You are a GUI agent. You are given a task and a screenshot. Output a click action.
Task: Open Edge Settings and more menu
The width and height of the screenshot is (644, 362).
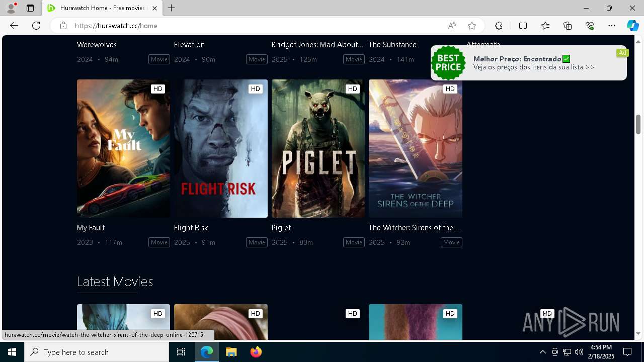[612, 26]
